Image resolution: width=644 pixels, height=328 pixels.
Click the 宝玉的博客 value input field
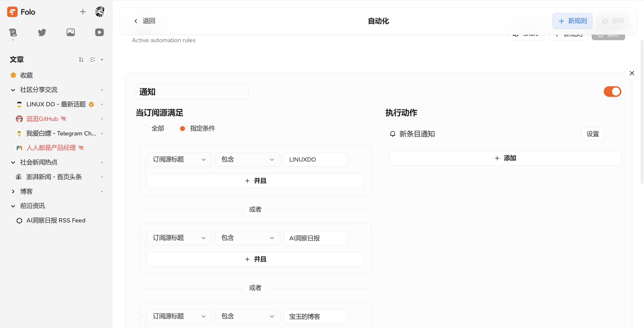[x=315, y=316]
